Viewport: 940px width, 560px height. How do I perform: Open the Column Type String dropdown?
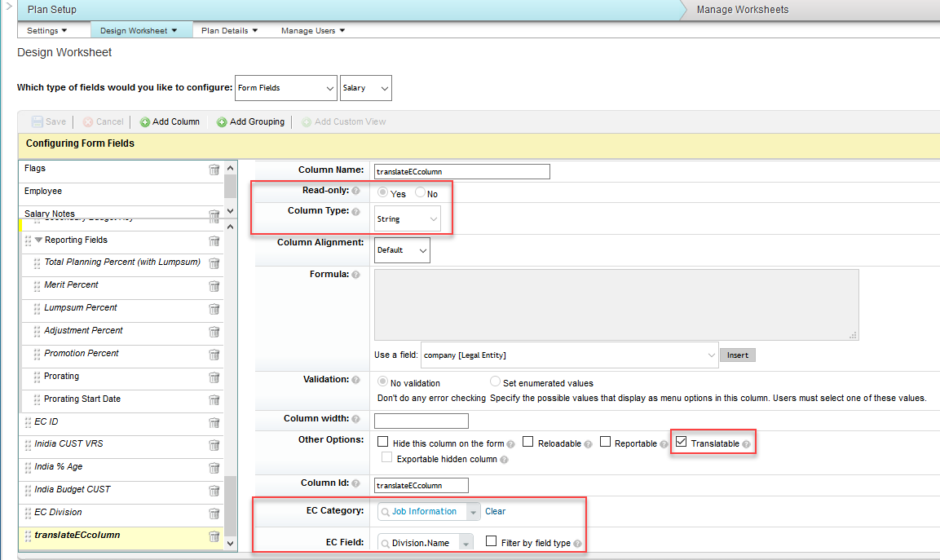point(407,218)
